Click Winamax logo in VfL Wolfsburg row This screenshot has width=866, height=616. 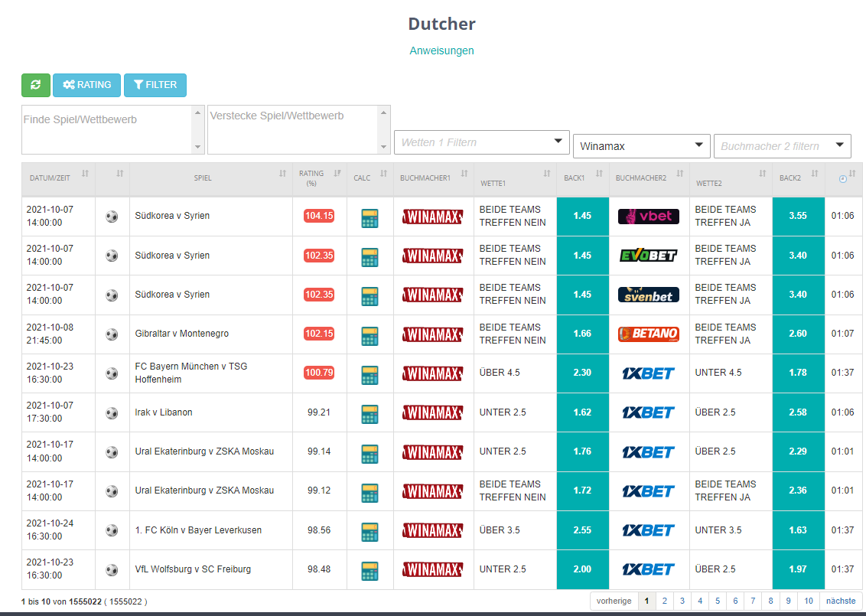click(432, 569)
